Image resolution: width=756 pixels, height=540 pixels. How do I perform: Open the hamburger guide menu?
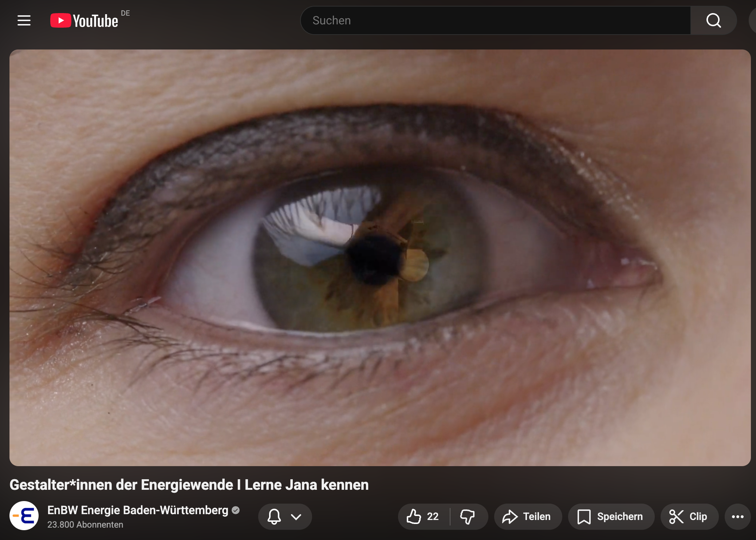coord(24,20)
